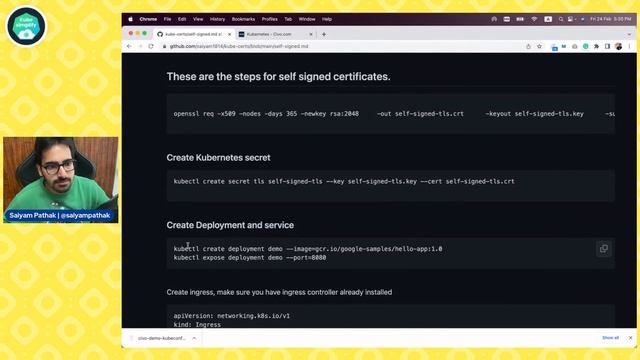Viewport: 640px width, 360px height.
Task: View site info via the lock icon
Action: coord(164,47)
